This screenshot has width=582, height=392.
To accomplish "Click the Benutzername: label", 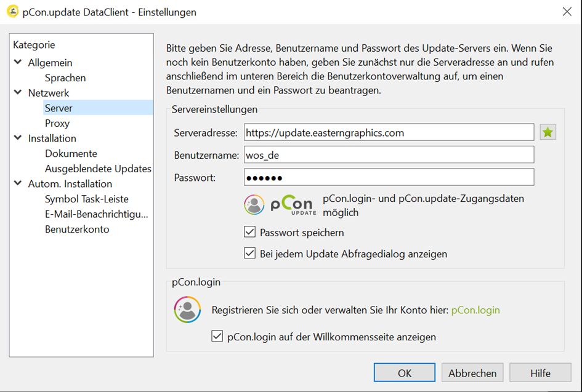I will pos(206,155).
